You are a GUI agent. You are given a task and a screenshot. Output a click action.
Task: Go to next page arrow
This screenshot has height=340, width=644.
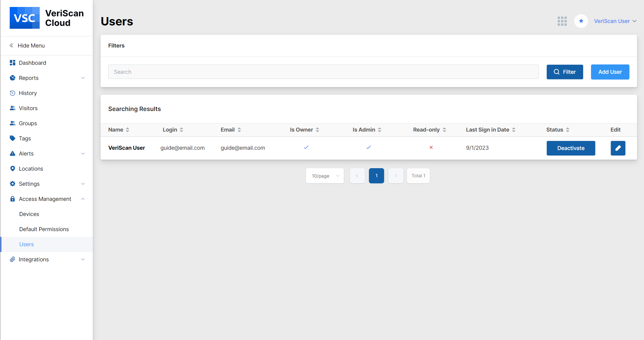point(396,176)
